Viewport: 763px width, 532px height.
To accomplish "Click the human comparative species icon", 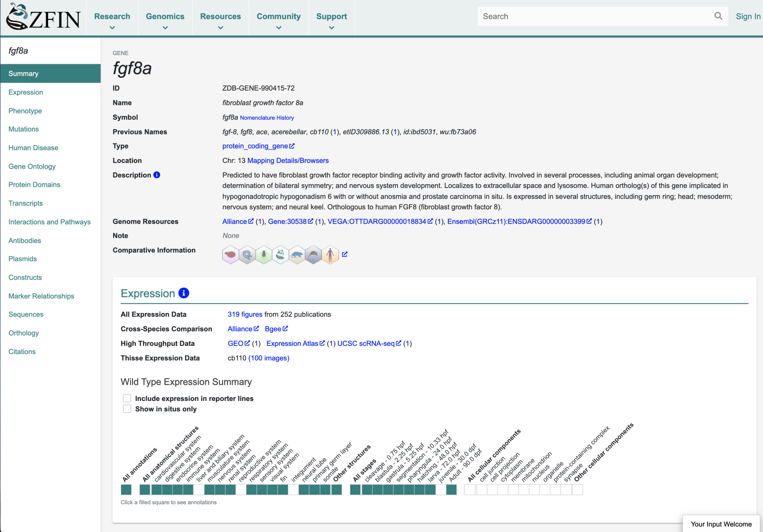I will point(330,255).
